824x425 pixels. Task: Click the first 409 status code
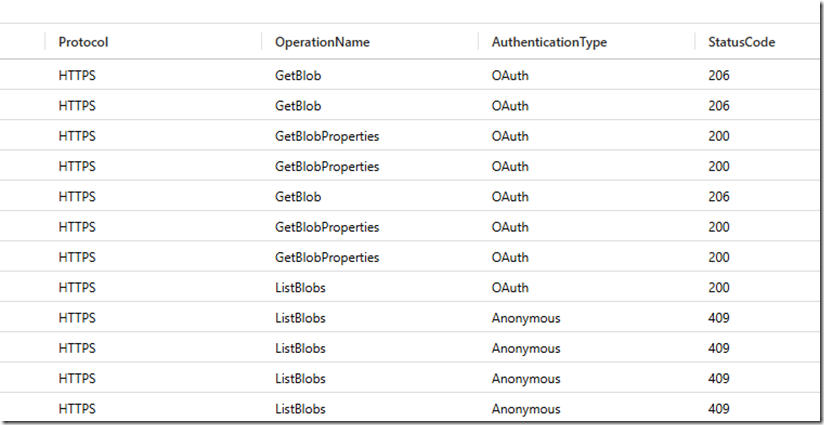(718, 318)
